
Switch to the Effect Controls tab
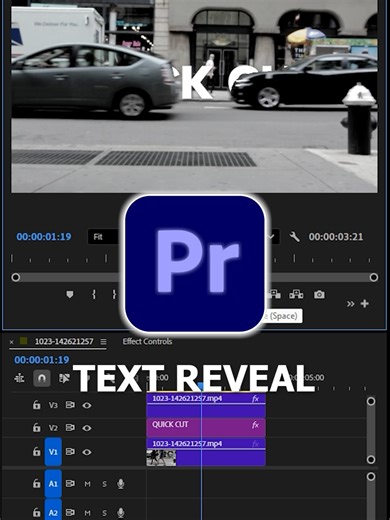147,341
